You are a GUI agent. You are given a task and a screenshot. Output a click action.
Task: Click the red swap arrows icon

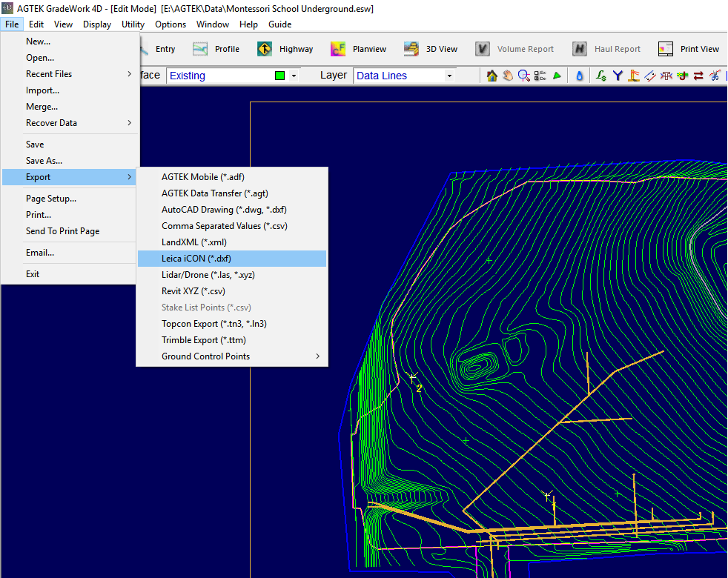(x=698, y=76)
